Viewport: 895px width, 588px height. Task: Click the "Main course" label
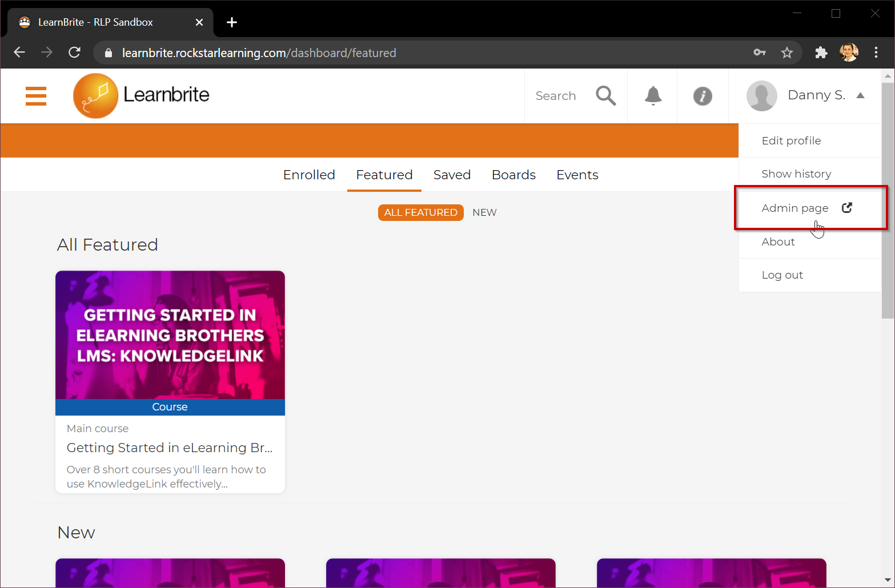(98, 429)
